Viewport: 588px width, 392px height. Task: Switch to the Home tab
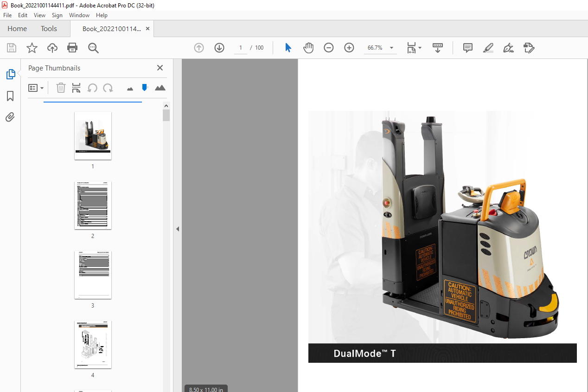click(17, 29)
